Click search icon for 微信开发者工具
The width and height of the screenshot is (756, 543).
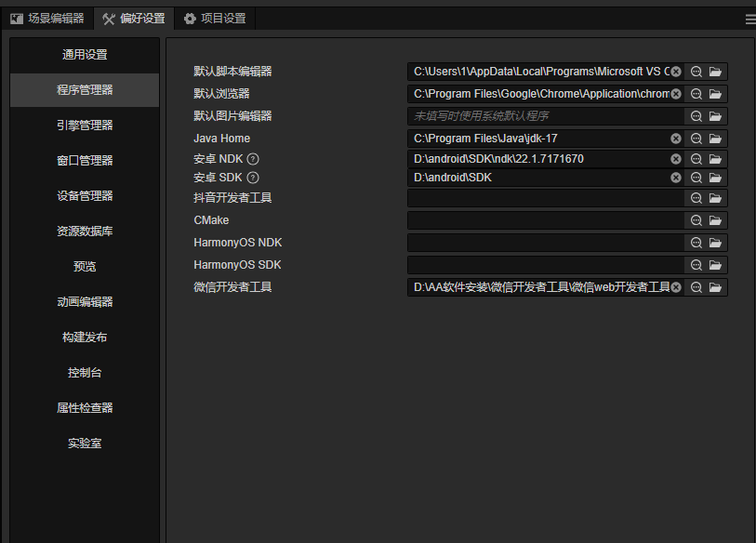pos(696,287)
